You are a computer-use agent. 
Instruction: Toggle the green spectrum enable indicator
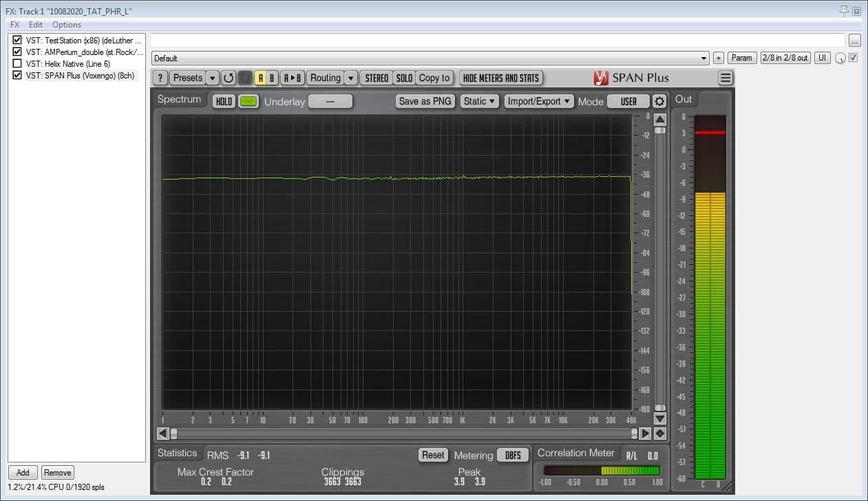248,101
